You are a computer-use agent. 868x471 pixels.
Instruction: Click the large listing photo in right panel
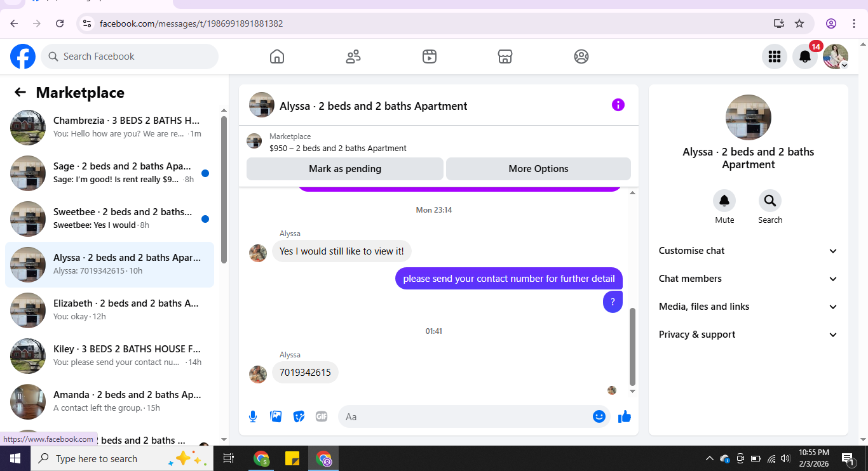pyautogui.click(x=749, y=117)
